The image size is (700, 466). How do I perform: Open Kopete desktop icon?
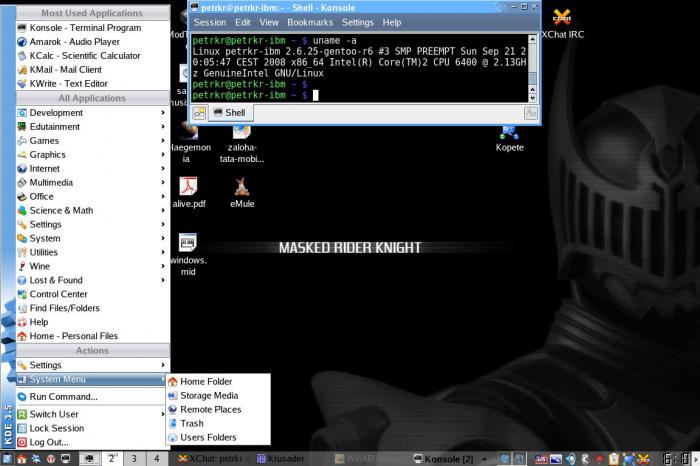coord(509,139)
